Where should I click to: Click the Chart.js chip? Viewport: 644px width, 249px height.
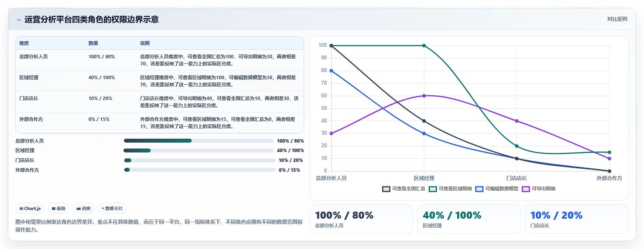coord(30,208)
